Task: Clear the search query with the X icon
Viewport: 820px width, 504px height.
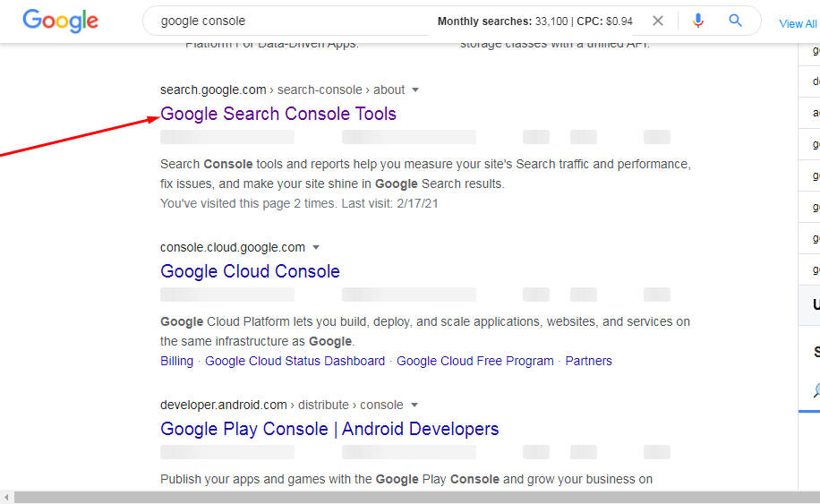Action: (658, 21)
